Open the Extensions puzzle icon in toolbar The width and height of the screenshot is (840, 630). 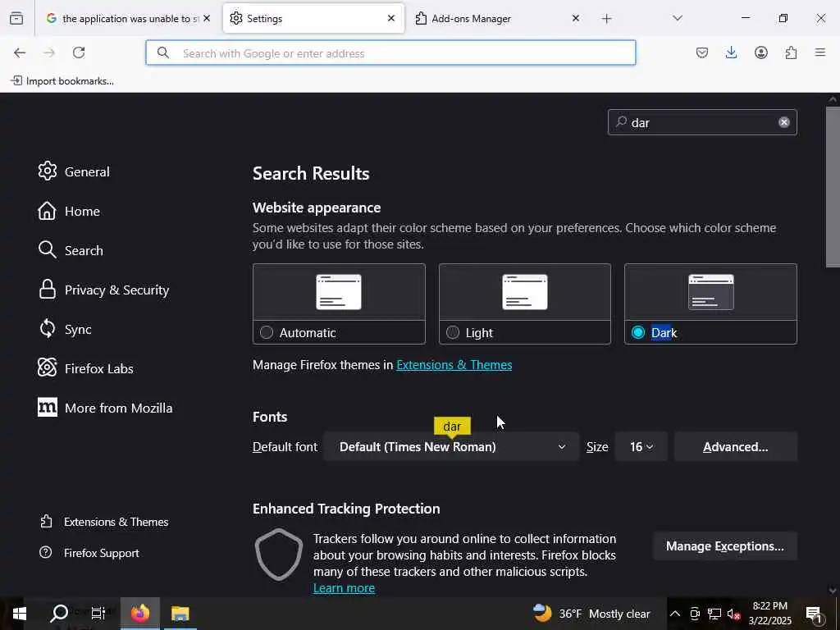pyautogui.click(x=791, y=52)
